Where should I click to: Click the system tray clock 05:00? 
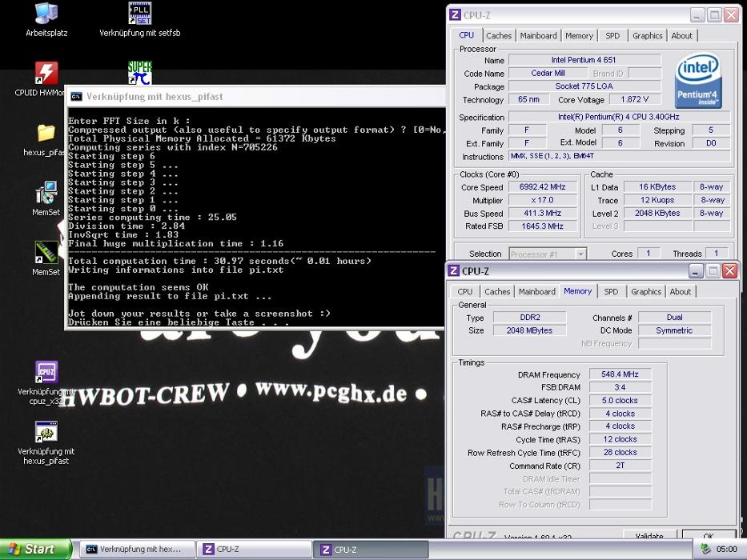[726, 549]
